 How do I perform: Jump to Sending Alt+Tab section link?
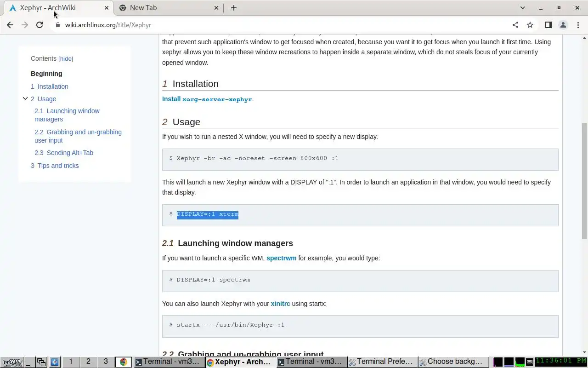point(64,153)
